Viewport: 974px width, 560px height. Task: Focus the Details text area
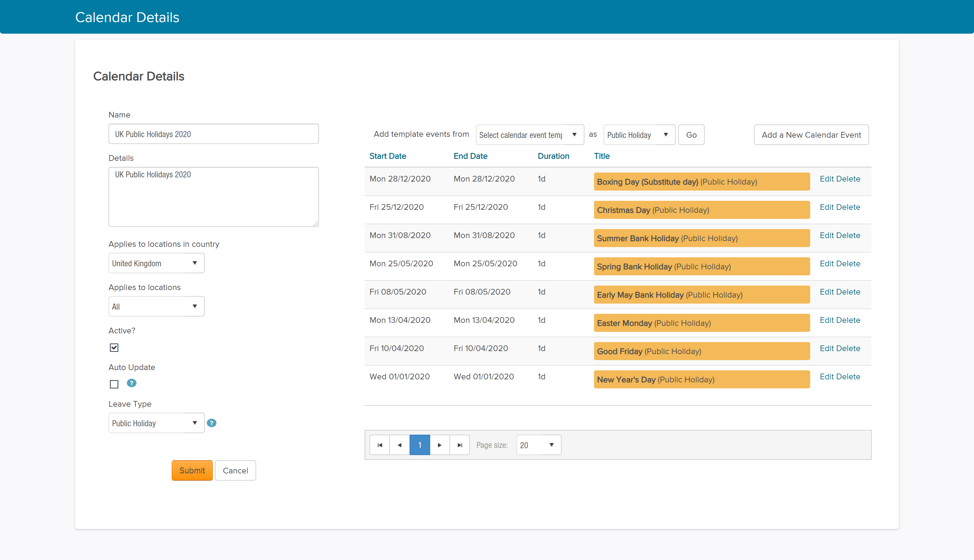coord(214,197)
